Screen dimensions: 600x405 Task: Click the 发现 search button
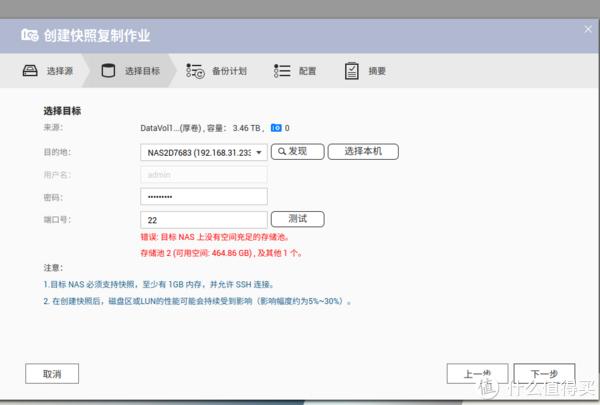click(297, 152)
